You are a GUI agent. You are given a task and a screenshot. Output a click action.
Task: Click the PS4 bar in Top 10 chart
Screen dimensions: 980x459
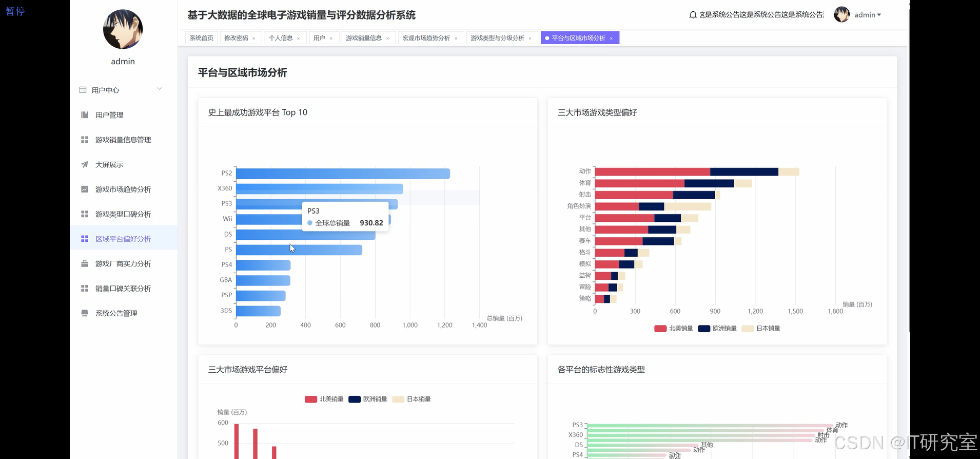[x=263, y=265]
